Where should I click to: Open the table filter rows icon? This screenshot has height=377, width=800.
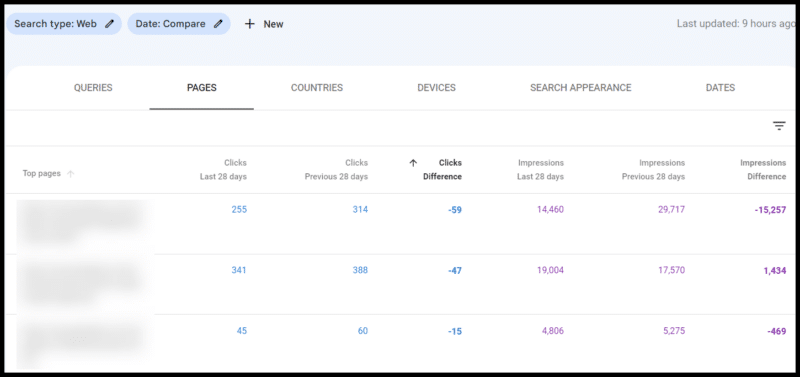pos(779,126)
